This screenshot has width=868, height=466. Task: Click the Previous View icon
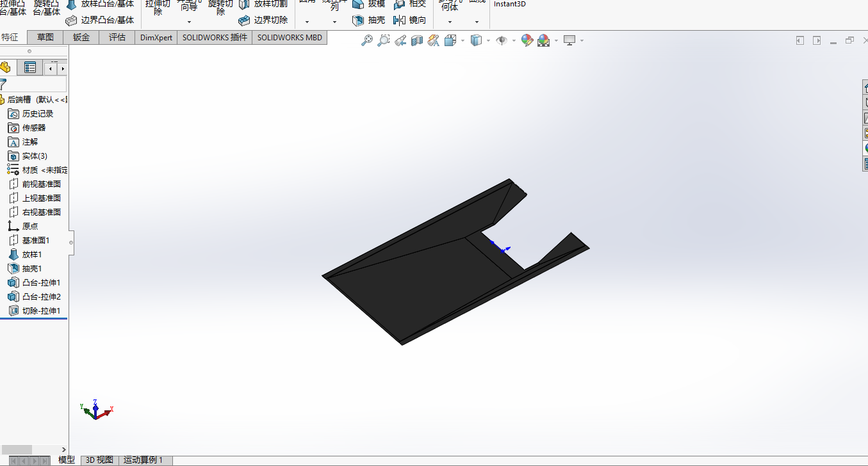[x=400, y=40]
